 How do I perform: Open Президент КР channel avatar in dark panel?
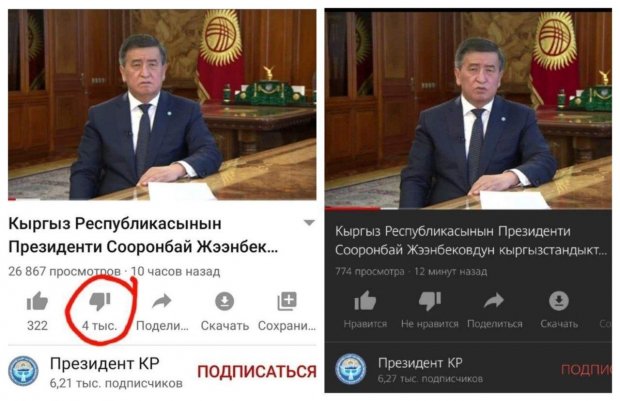coord(350,369)
